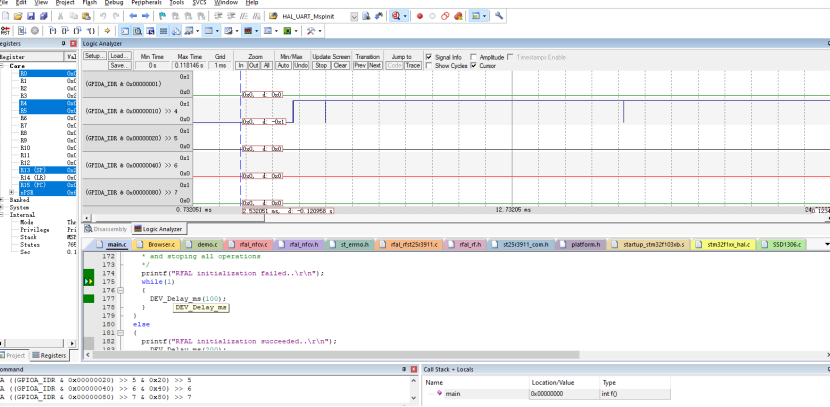Uncheck the Cursor checkbox
Image resolution: width=830 pixels, height=407 pixels.
click(x=474, y=66)
